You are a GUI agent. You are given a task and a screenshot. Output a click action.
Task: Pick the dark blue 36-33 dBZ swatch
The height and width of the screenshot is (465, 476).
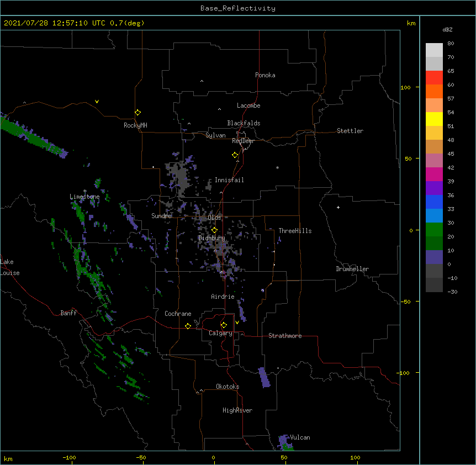click(x=434, y=202)
